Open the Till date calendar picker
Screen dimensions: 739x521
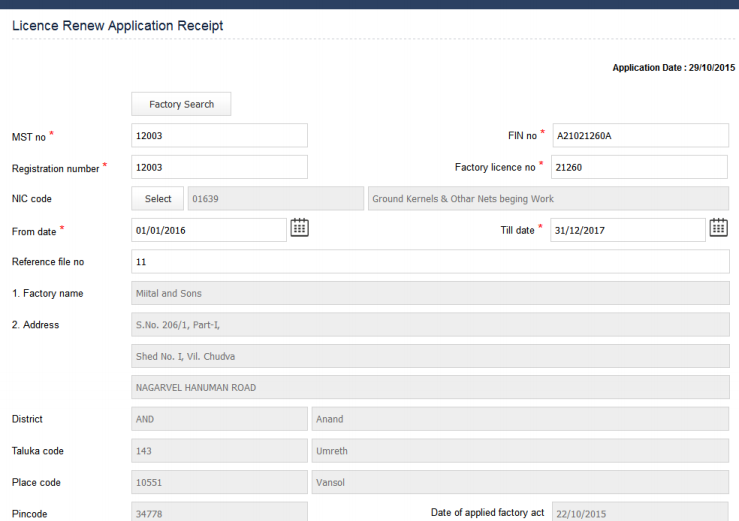click(718, 228)
